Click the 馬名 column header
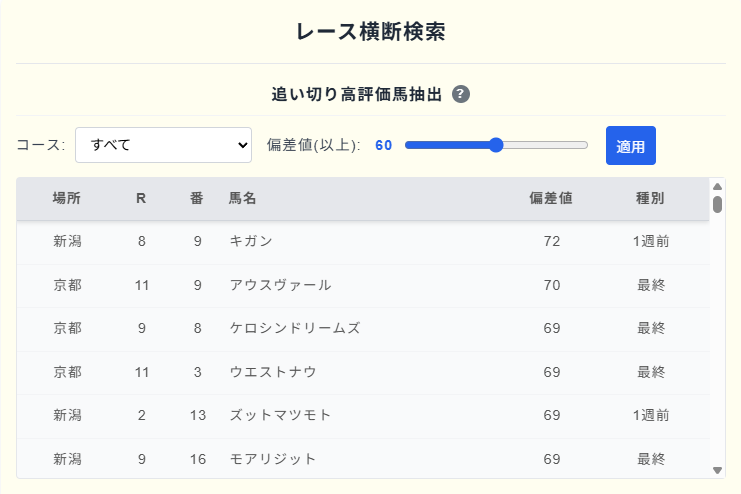Viewport: 741px width, 494px height. (x=242, y=198)
